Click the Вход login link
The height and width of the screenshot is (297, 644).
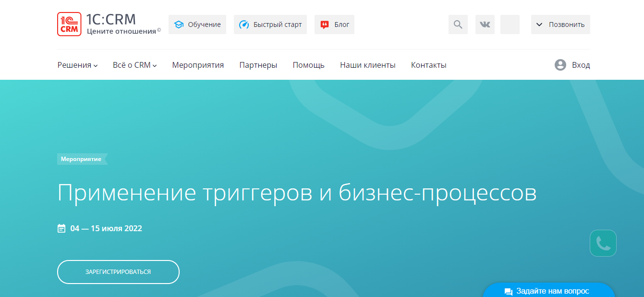(581, 64)
